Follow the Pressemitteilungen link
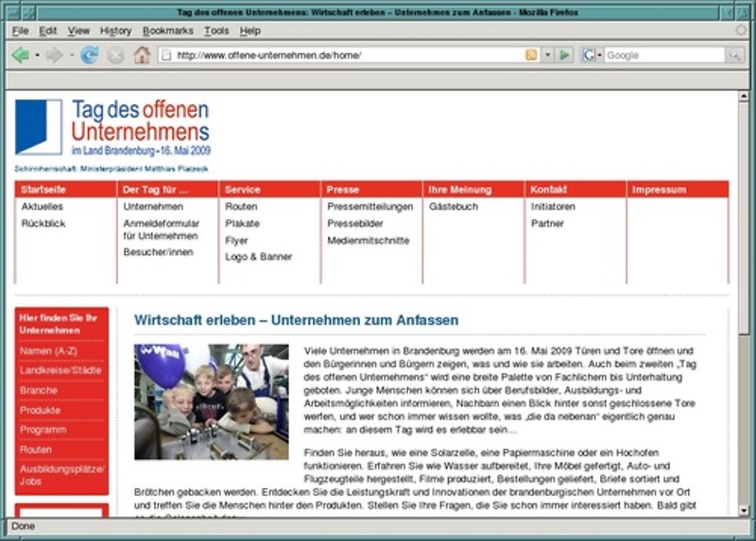This screenshot has height=541, width=756. point(369,206)
